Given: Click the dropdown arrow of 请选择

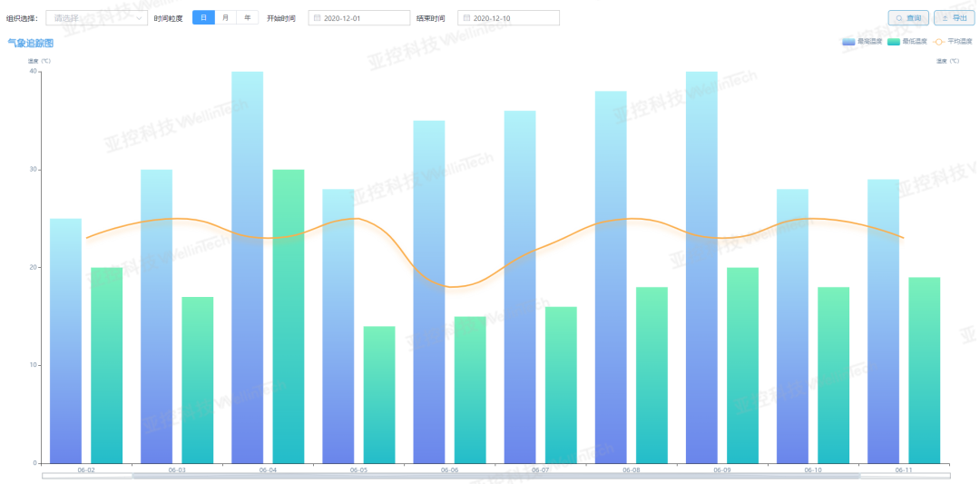Looking at the screenshot, I should point(139,18).
